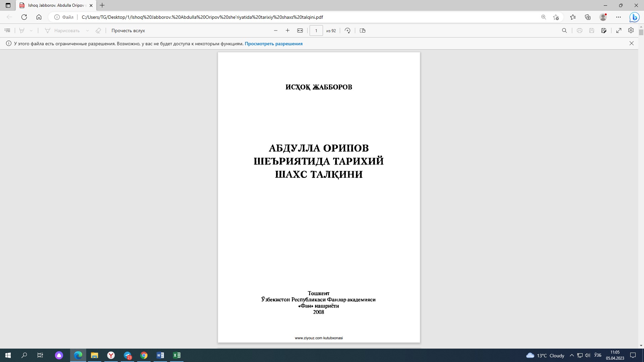Screen dimensions: 644x362
Task: Fit page to width
Action: 300,31
